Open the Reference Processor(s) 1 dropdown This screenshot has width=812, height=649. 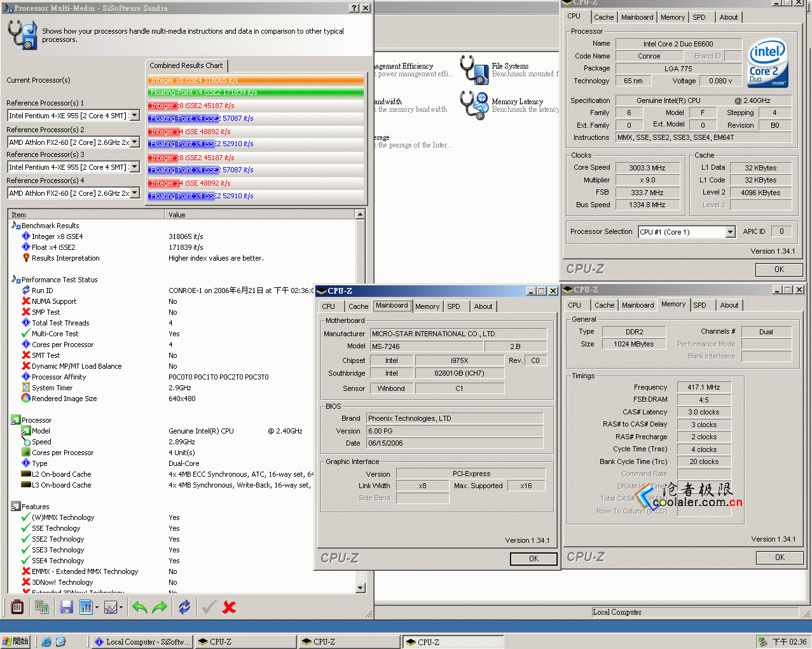click(x=135, y=116)
